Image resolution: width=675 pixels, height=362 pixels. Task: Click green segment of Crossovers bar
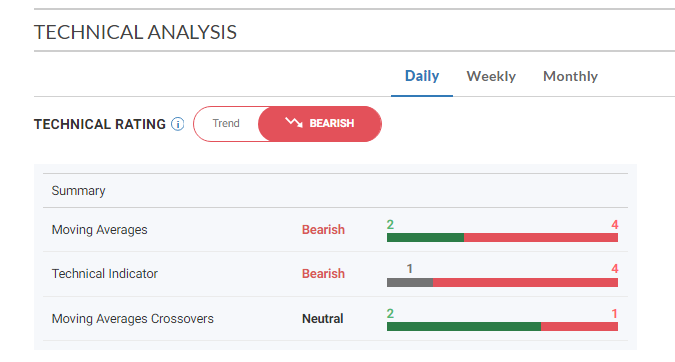464,327
